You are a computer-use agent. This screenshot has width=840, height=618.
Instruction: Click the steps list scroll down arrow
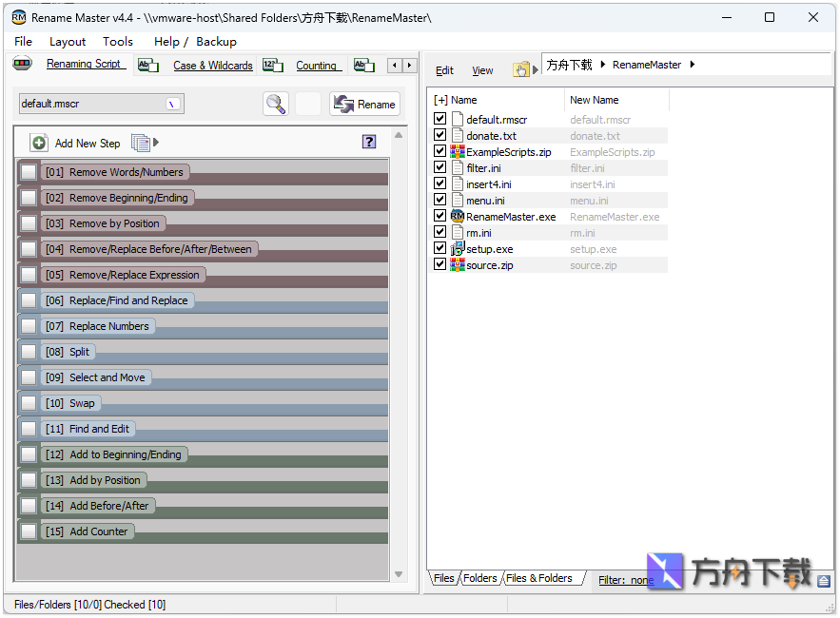[x=399, y=574]
